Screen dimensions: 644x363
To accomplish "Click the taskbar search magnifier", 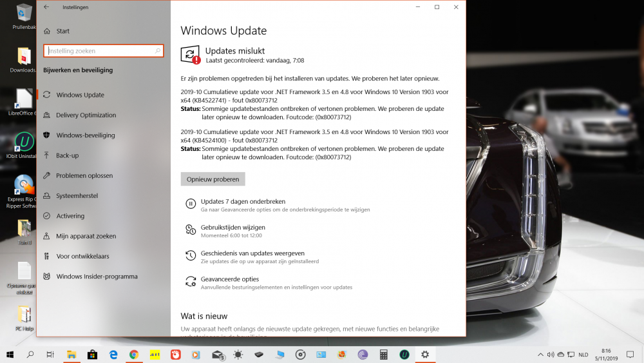I will pyautogui.click(x=30, y=355).
